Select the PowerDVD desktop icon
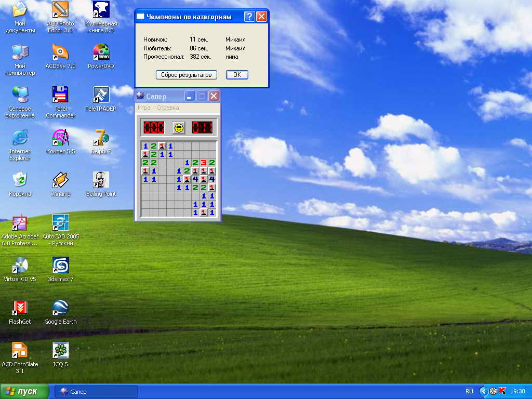 coord(101,57)
